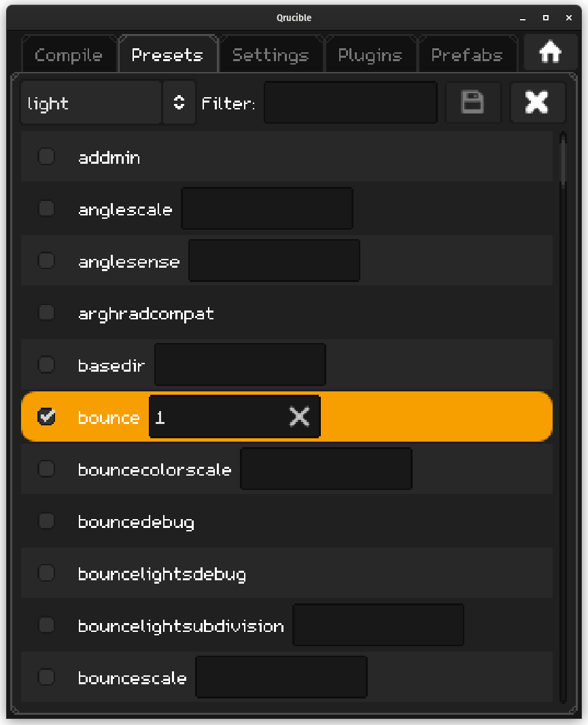Clear the bounce value with its X icon
This screenshot has height=725, width=588.
(299, 417)
